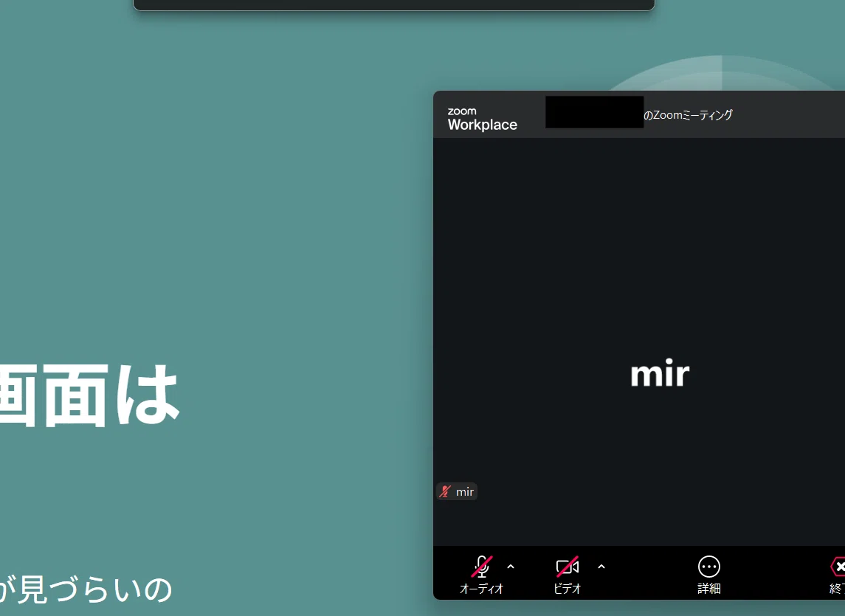Viewport: 845px width, 616px height.
Task: Click the muted mir name label
Action: click(x=457, y=491)
